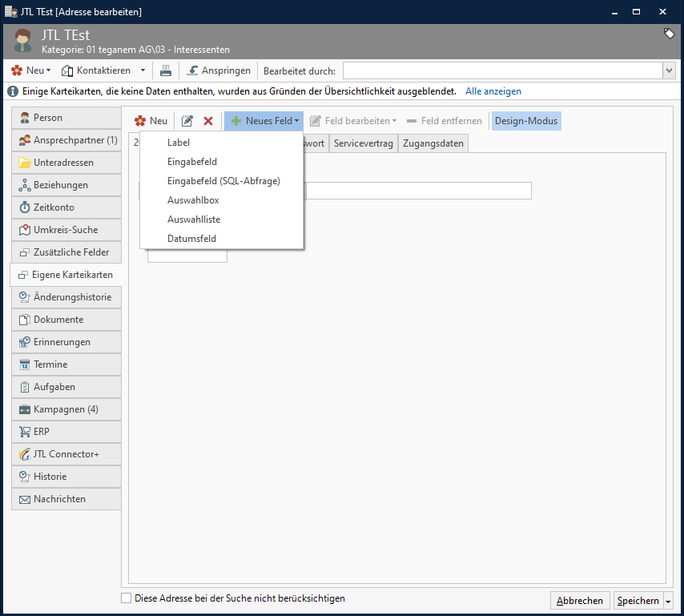Click the printer icon in the toolbar
This screenshot has width=684, height=616.
(166, 70)
